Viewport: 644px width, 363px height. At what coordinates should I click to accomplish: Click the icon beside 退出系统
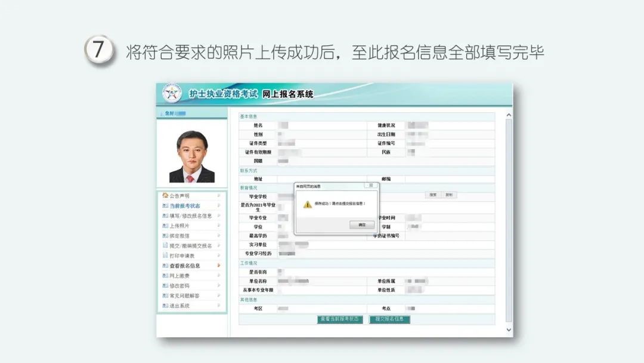click(165, 306)
